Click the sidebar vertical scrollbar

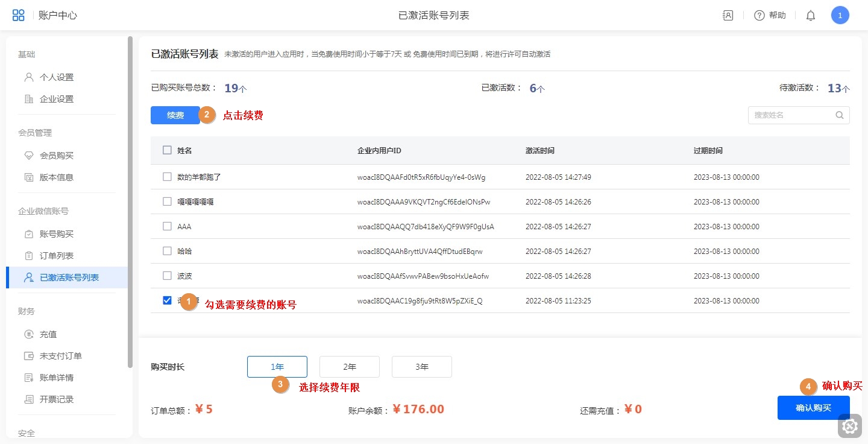[130, 202]
